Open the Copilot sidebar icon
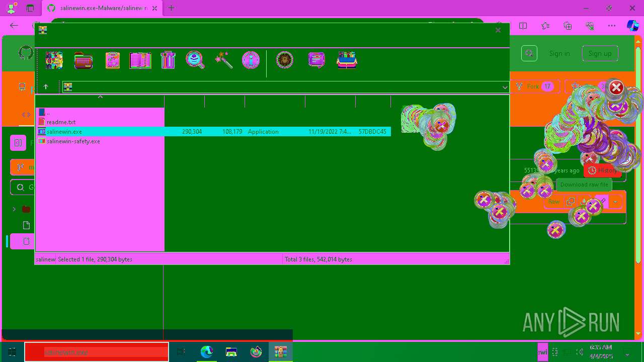The width and height of the screenshot is (644, 362). pos(632,26)
